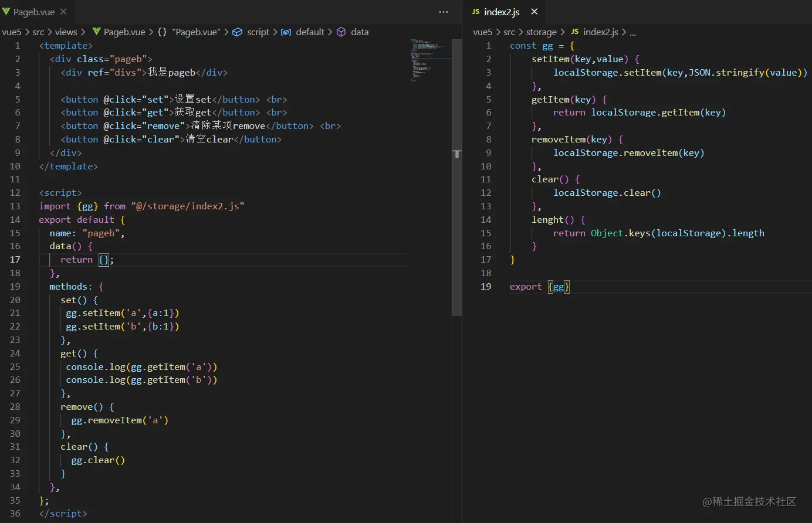Open the quoted "Pageb.vue" object breadcrumb
This screenshot has height=523, width=812.
pyautogui.click(x=196, y=32)
